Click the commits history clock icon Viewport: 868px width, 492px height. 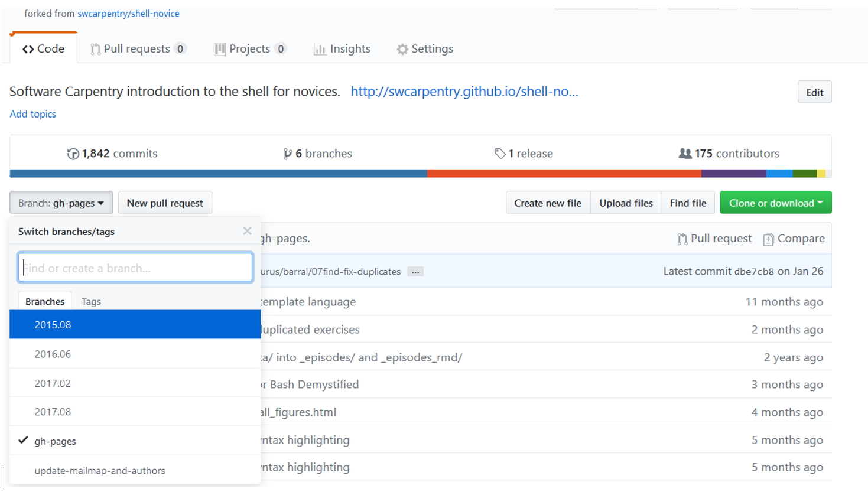73,154
